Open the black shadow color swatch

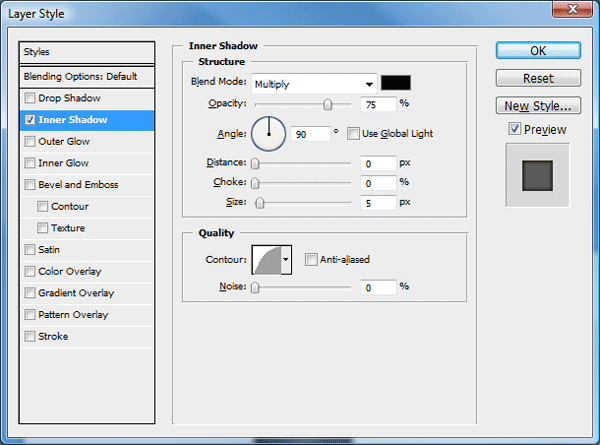[396, 83]
